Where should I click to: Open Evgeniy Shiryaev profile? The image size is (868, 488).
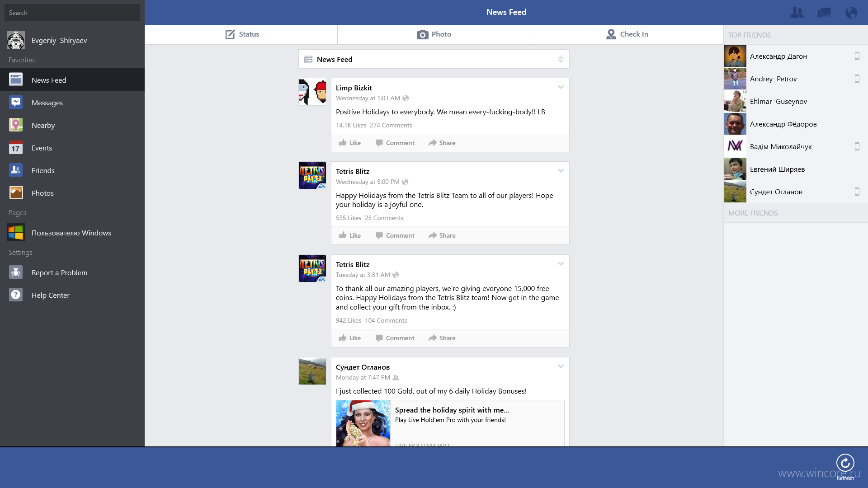click(72, 40)
